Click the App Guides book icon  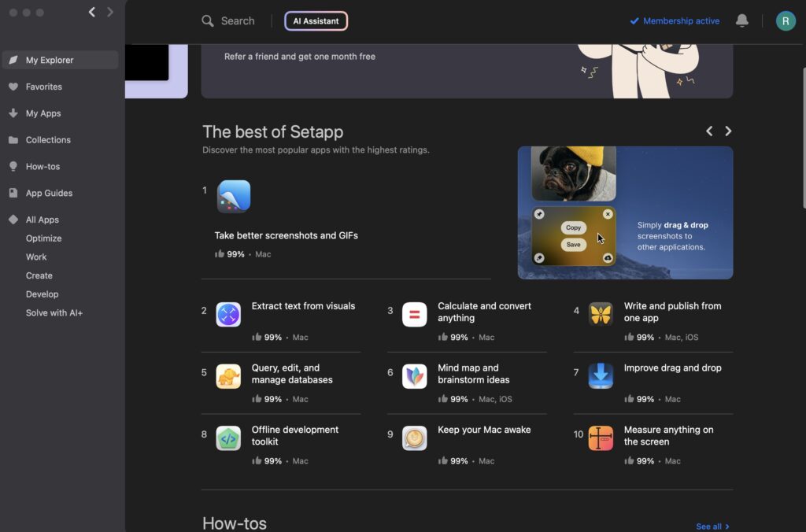coord(13,194)
